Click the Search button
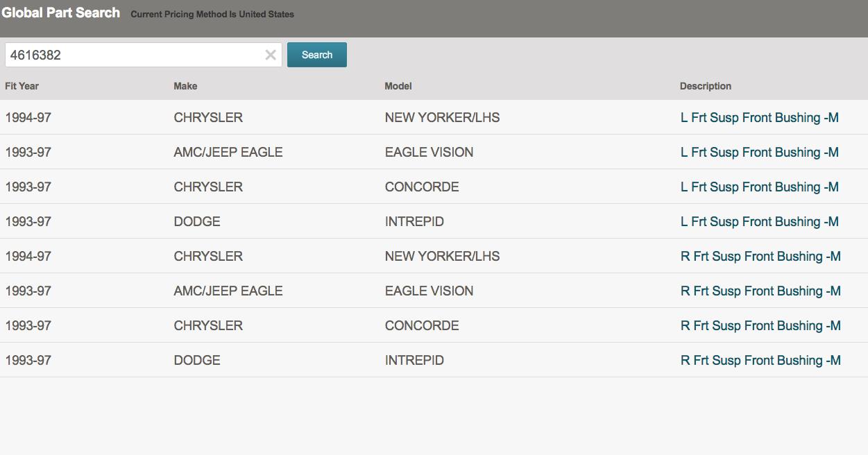The image size is (868, 455). pyautogui.click(x=317, y=55)
